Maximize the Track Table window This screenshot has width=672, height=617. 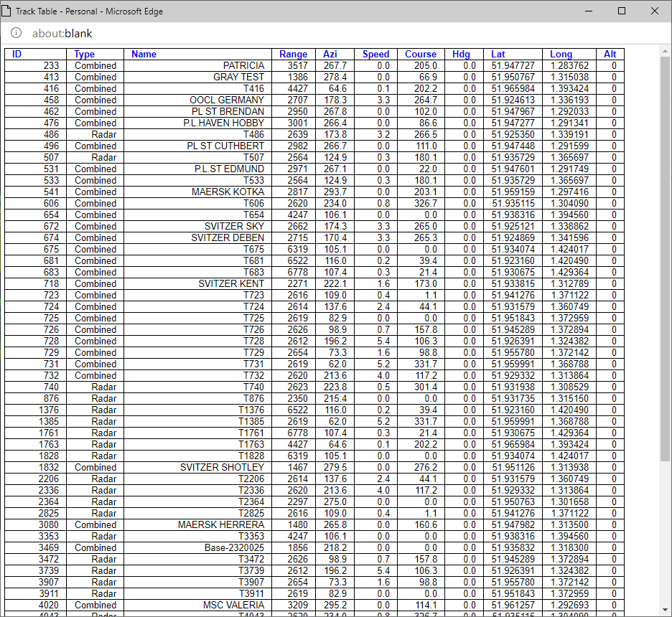pos(622,11)
